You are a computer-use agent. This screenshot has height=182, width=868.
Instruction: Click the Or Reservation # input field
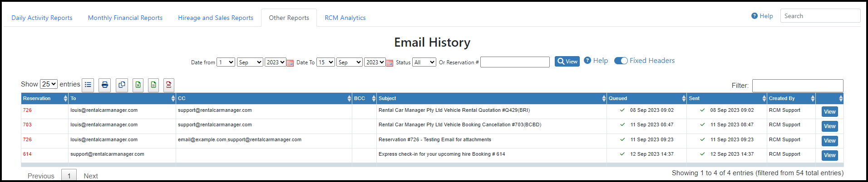(x=515, y=62)
